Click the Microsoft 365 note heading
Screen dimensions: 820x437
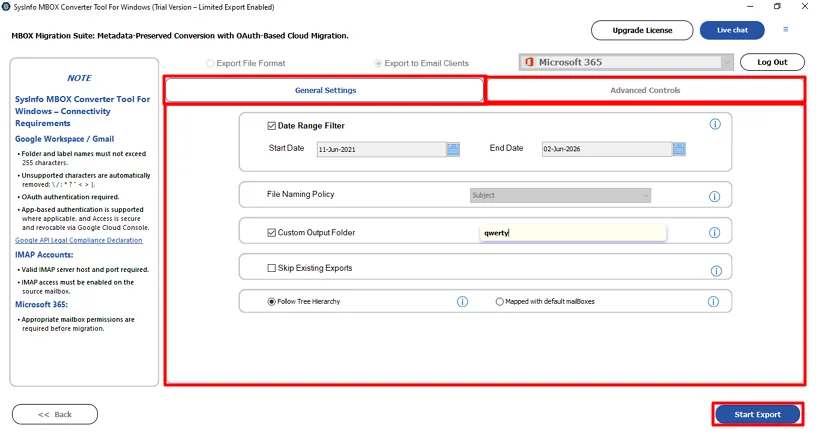(41, 305)
